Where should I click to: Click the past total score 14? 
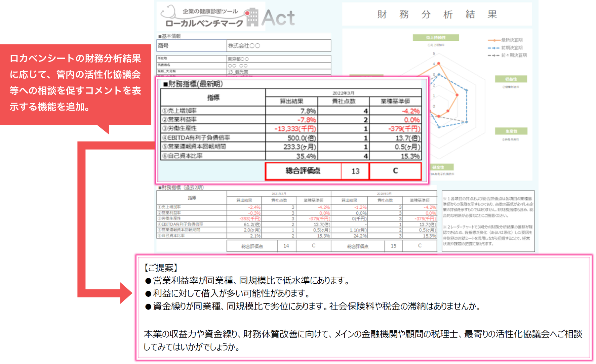coord(286,246)
